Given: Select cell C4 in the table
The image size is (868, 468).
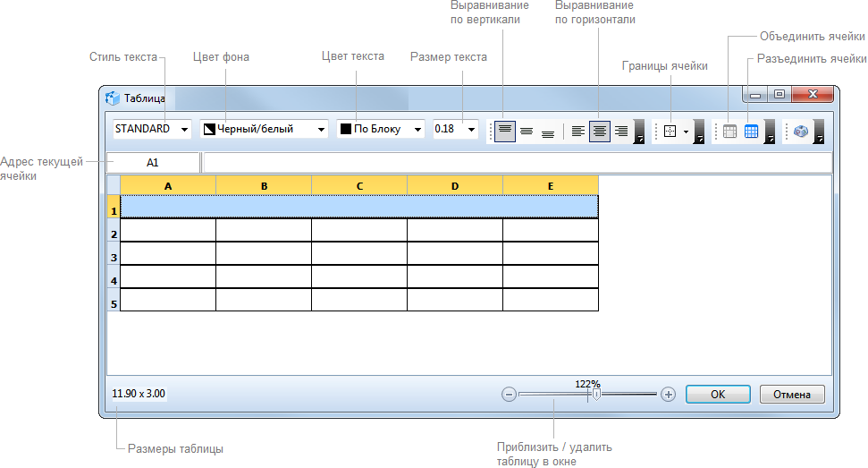Looking at the screenshot, I should (359, 277).
